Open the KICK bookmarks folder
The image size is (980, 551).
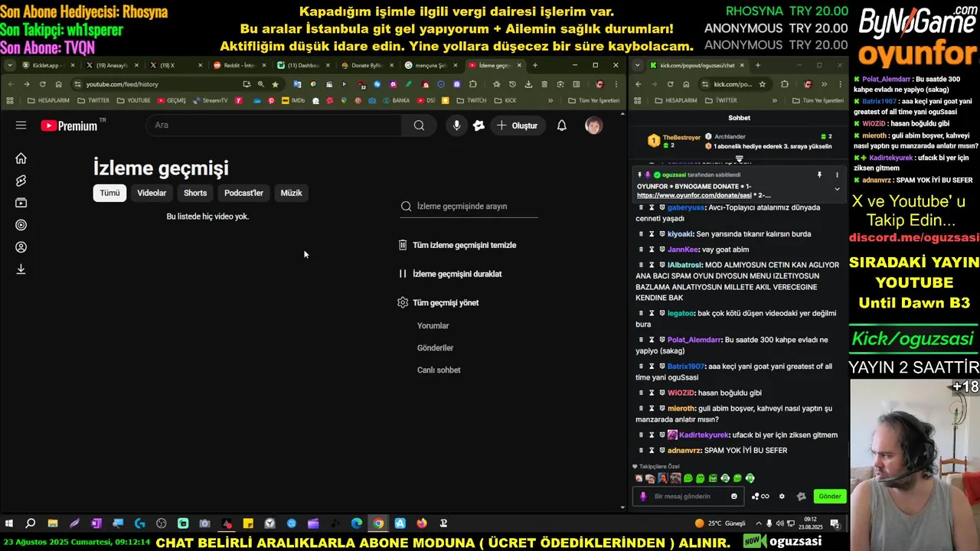coord(505,100)
